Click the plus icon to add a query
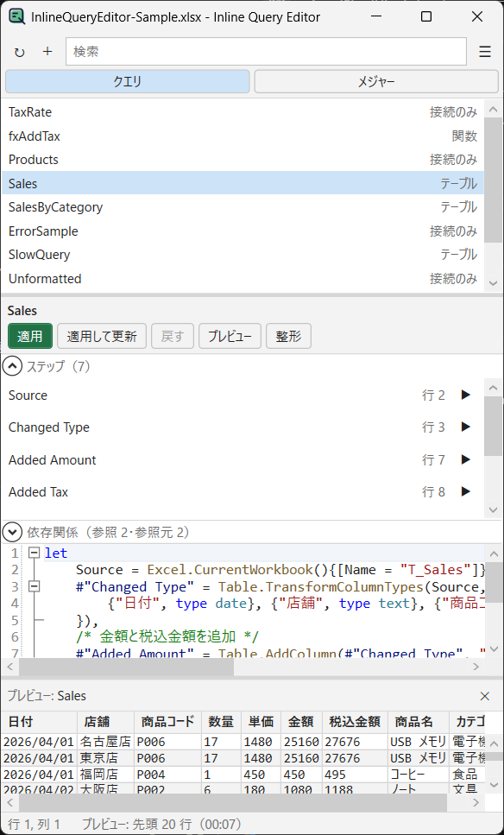The width and height of the screenshot is (504, 835). 48,51
